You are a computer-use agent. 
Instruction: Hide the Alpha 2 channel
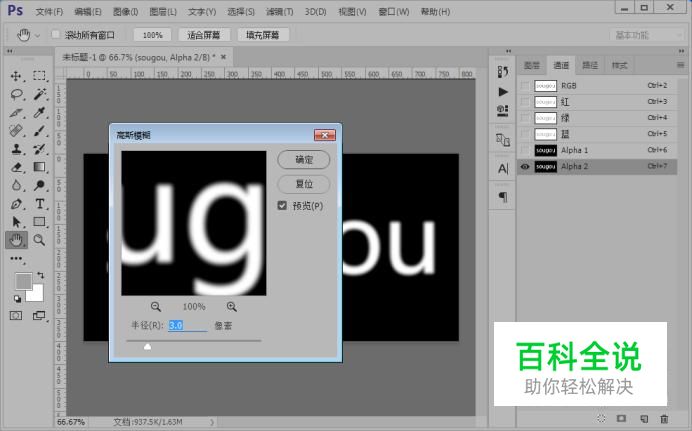click(x=525, y=166)
